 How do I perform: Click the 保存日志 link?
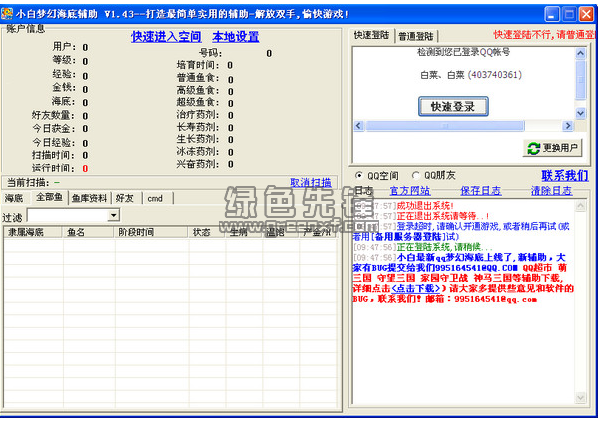pyautogui.click(x=481, y=191)
